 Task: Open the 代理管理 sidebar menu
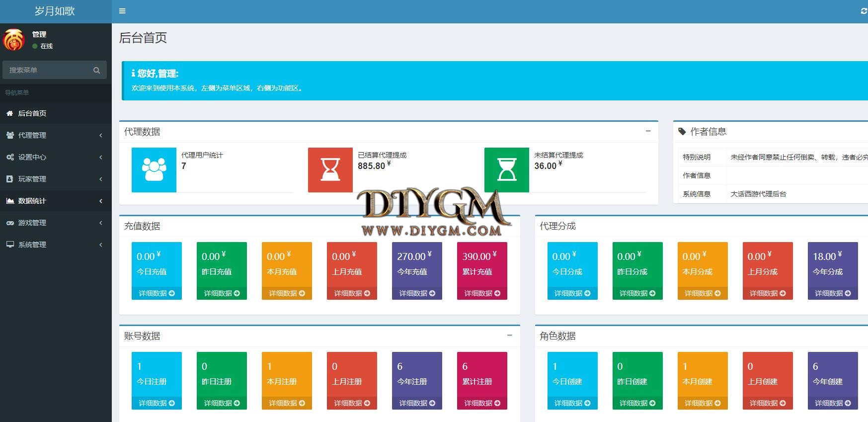tap(56, 135)
